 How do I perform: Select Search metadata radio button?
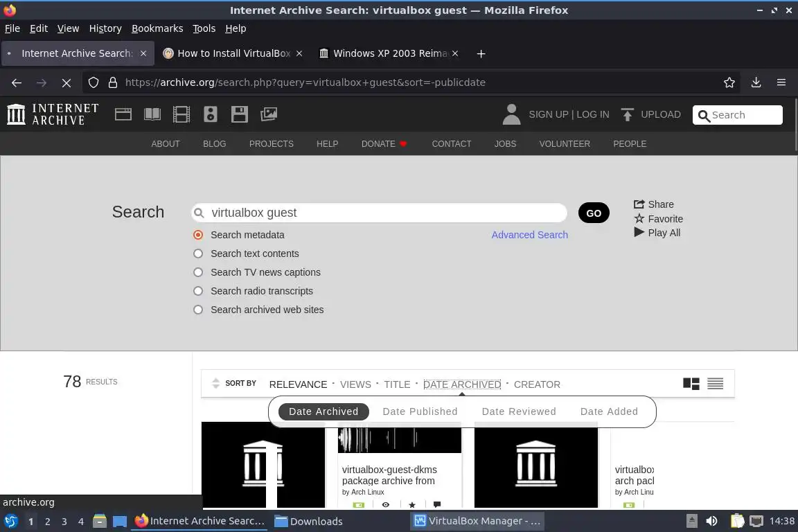[x=198, y=235]
